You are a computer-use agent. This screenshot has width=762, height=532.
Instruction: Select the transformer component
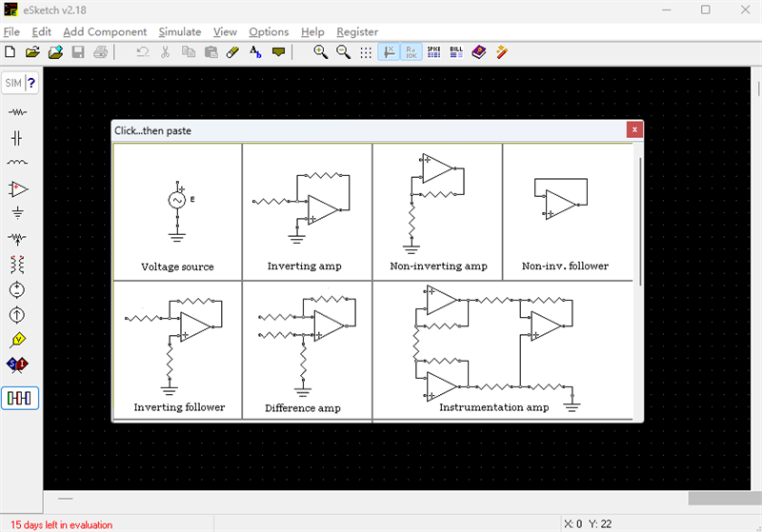pyautogui.click(x=17, y=265)
